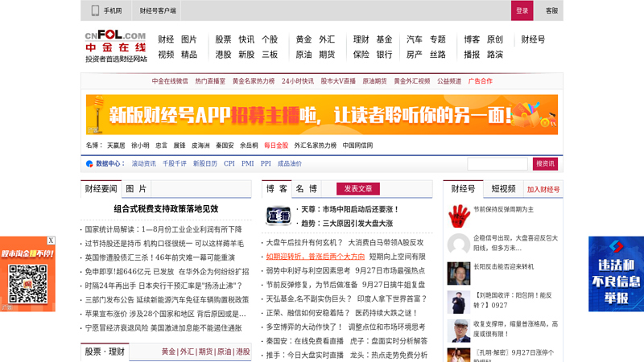Open red link 如期迎转折，普涨后两个大方向
The image size is (644, 362).
(x=316, y=257)
